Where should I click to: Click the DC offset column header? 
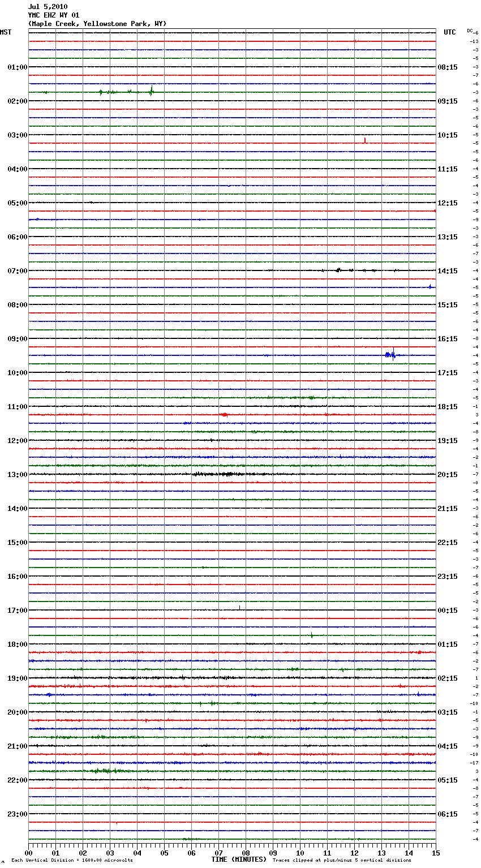(470, 31)
